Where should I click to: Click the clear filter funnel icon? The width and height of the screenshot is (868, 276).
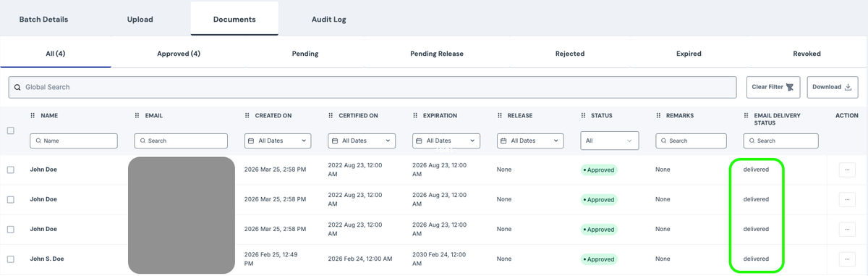(x=790, y=87)
